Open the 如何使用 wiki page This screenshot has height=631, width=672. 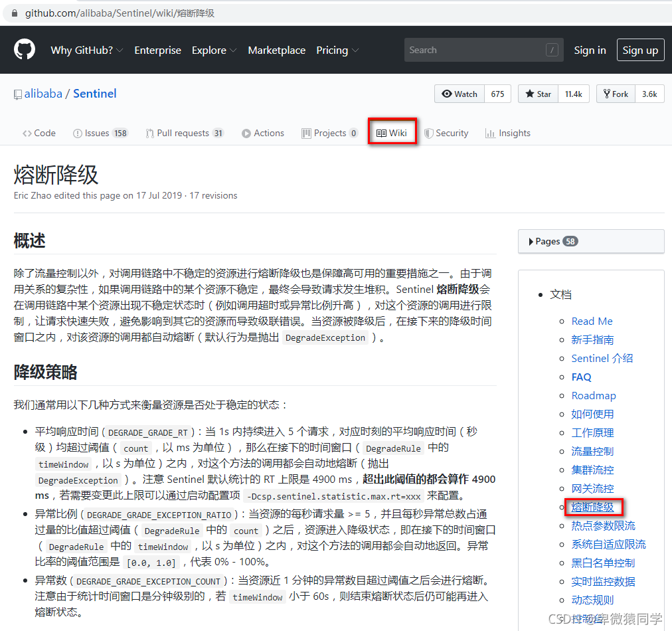(592, 414)
